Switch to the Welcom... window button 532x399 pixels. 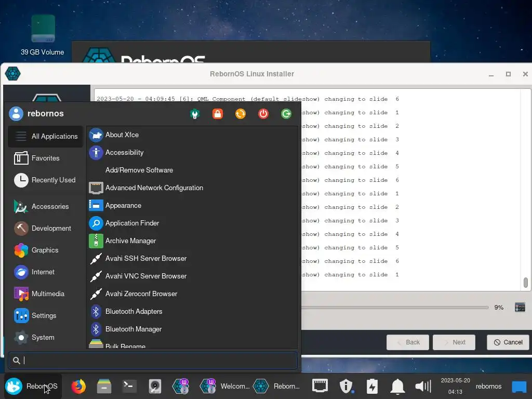[x=224, y=386]
